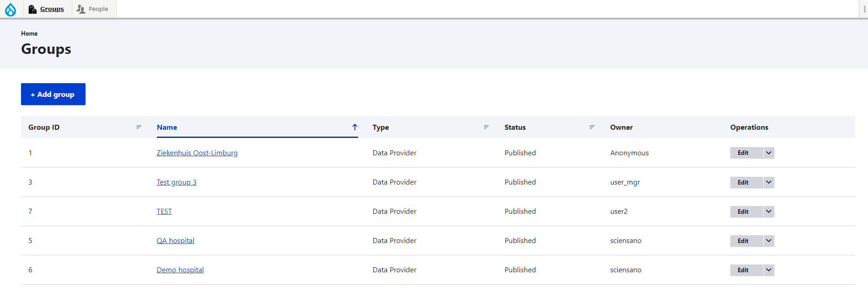
Task: Sort table by Name column header
Action: pyautogui.click(x=167, y=127)
